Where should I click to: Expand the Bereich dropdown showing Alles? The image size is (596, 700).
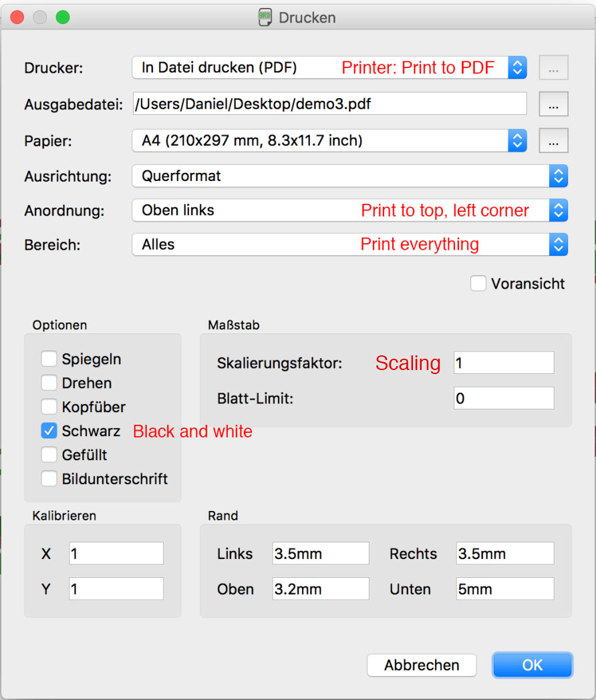(x=349, y=244)
